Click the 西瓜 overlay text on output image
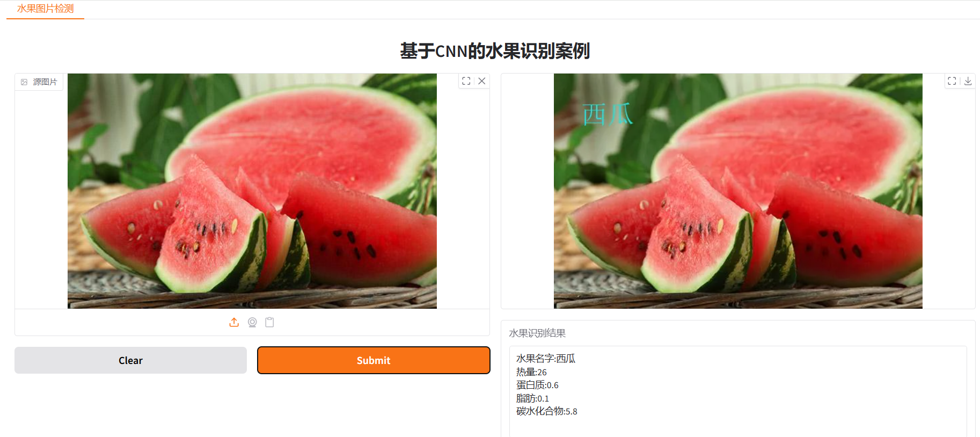Screen dimensions: 980x437 [x=608, y=114]
